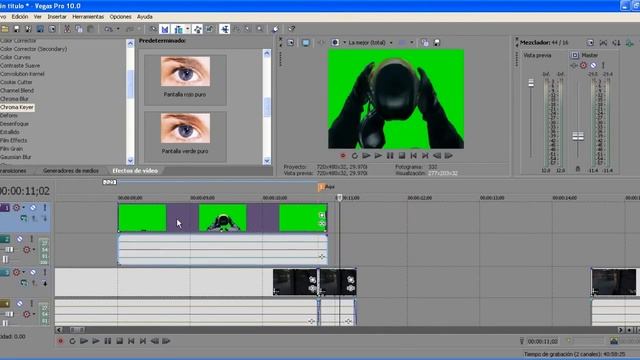Open the Opciones menu

[x=120, y=17]
